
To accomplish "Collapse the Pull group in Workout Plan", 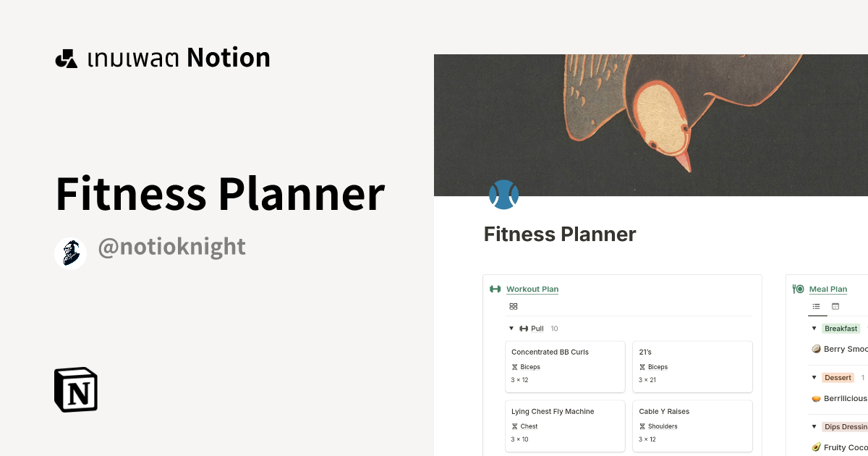I will click(511, 328).
